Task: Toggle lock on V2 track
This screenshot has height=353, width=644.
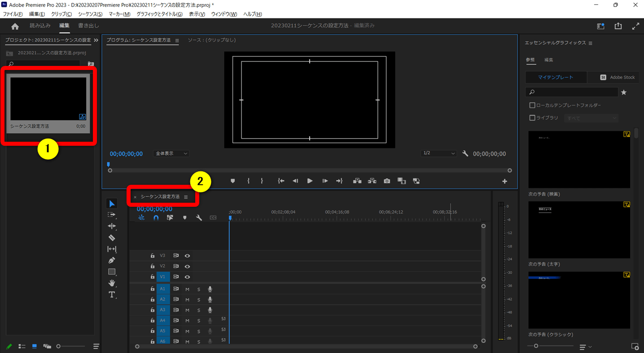Action: coord(153,266)
